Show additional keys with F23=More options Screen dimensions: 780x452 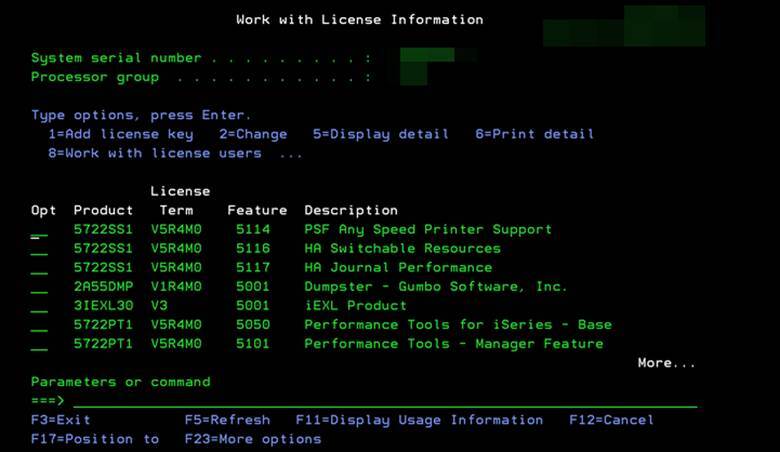pyautogui.click(x=253, y=439)
